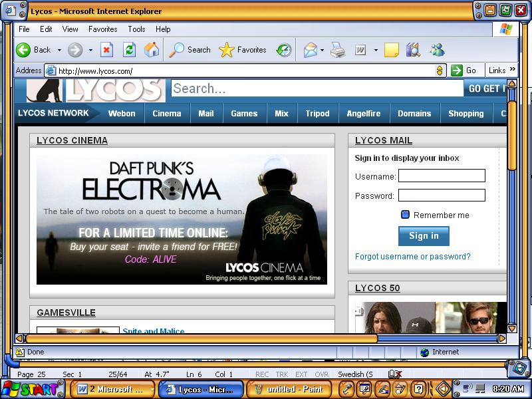Click the Stop page loading icon
This screenshot has height=399, width=532.
106,50
